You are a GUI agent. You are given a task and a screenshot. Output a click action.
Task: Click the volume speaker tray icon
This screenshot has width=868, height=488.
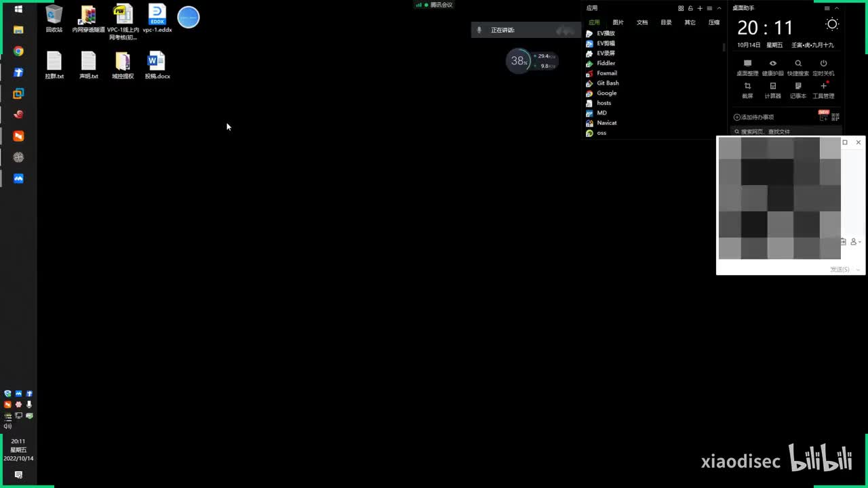(x=7, y=426)
